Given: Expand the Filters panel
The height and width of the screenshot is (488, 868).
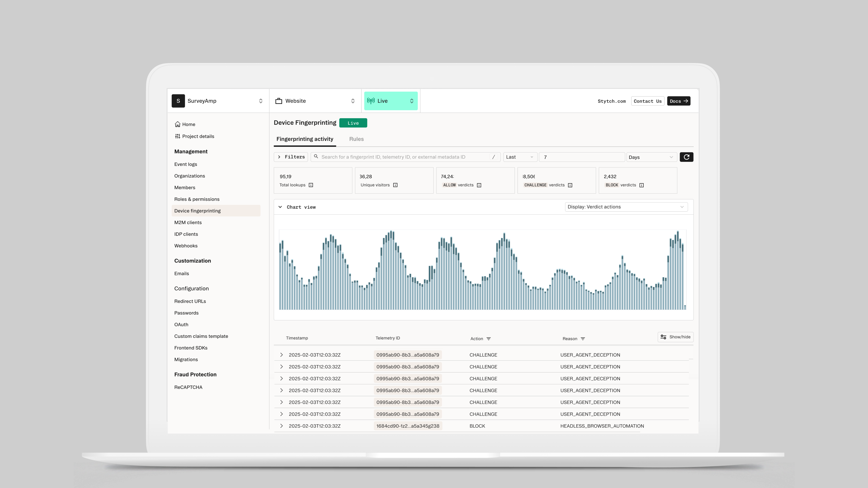Looking at the screenshot, I should coord(290,157).
